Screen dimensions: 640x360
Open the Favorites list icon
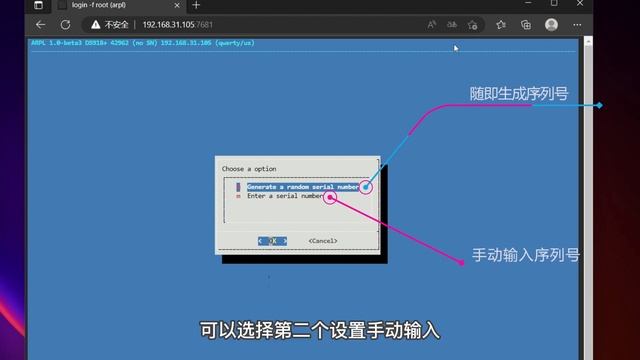coord(501,25)
